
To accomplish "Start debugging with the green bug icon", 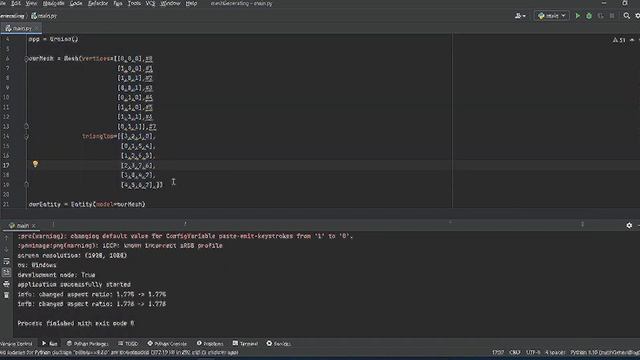I will 589,16.
